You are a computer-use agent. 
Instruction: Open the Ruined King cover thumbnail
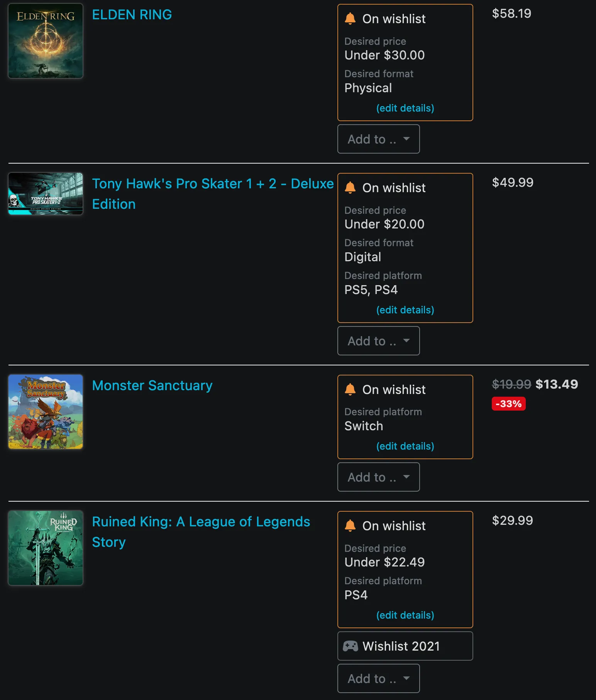46,548
